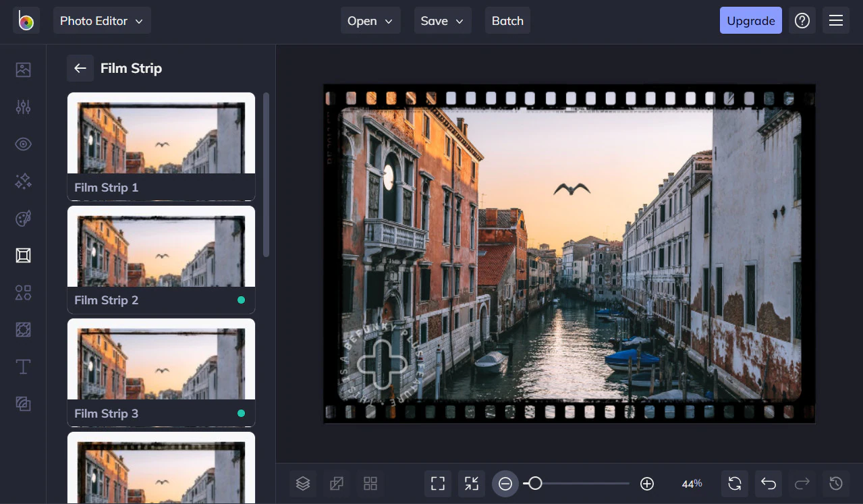This screenshot has width=863, height=504.
Task: Apply the Film Strip 3 frame
Action: pyautogui.click(x=161, y=372)
